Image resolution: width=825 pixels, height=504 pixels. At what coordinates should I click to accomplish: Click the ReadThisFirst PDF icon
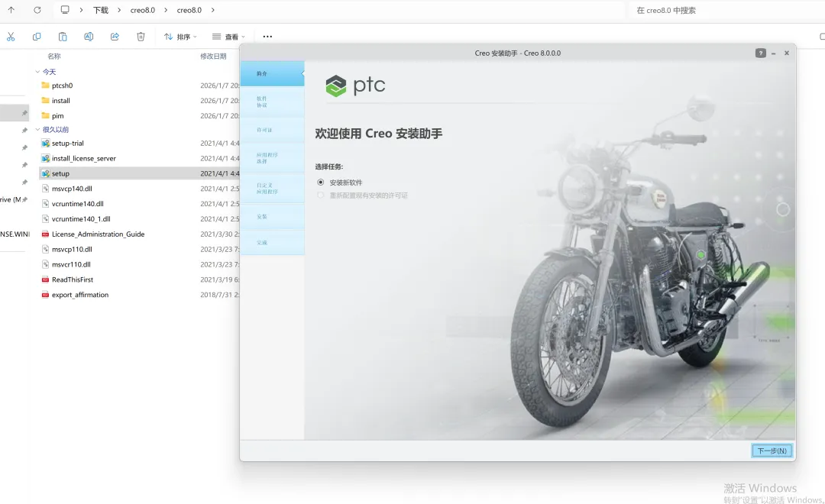point(45,279)
